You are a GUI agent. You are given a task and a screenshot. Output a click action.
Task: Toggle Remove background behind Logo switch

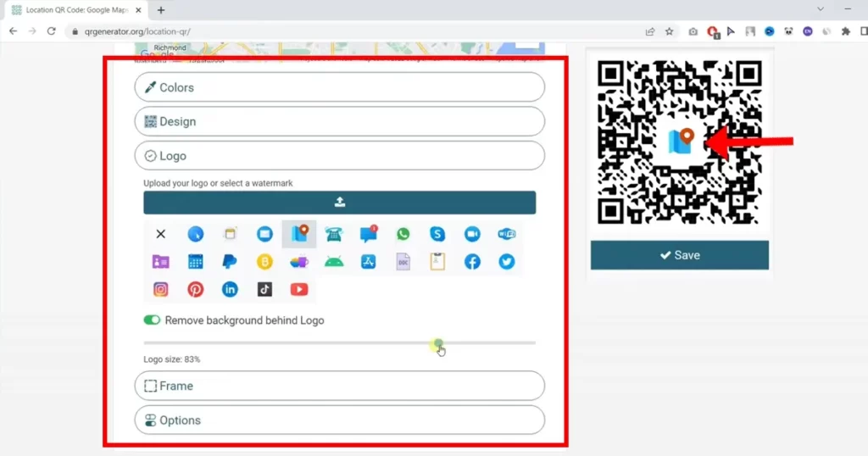152,320
